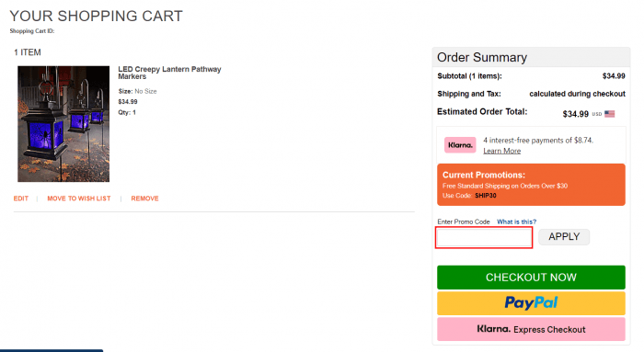Focus the promo code input field

[484, 237]
